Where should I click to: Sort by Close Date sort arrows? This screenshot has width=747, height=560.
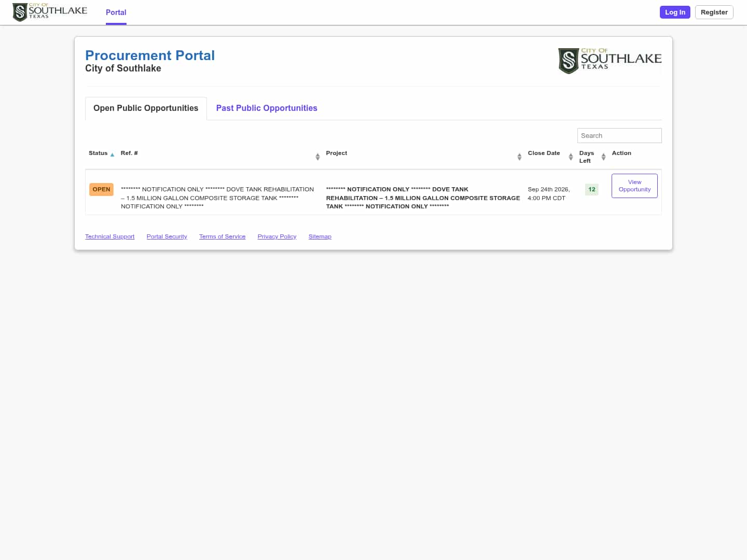571,157
